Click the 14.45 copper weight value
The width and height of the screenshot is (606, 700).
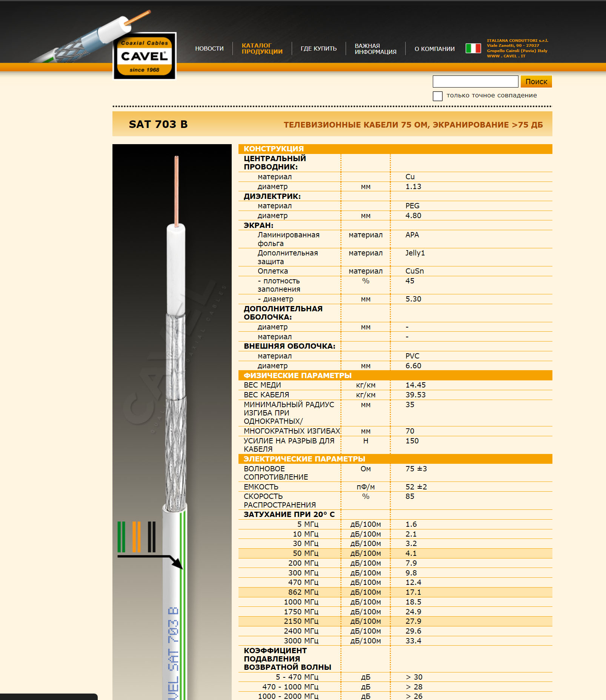415,385
